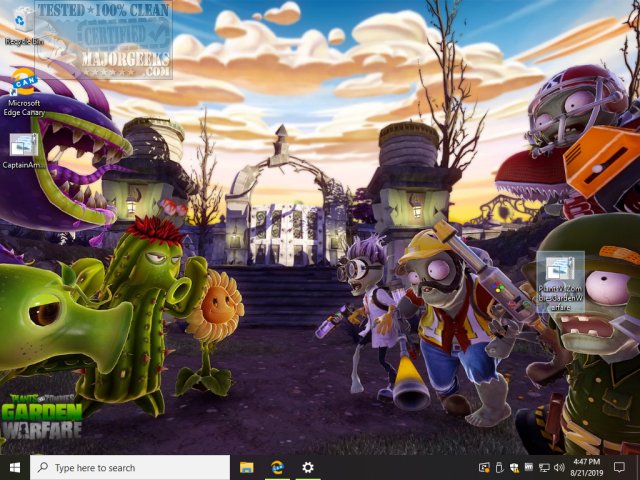640x480 pixels.
Task: Click the Windows Update status tray icon
Action: click(484, 467)
